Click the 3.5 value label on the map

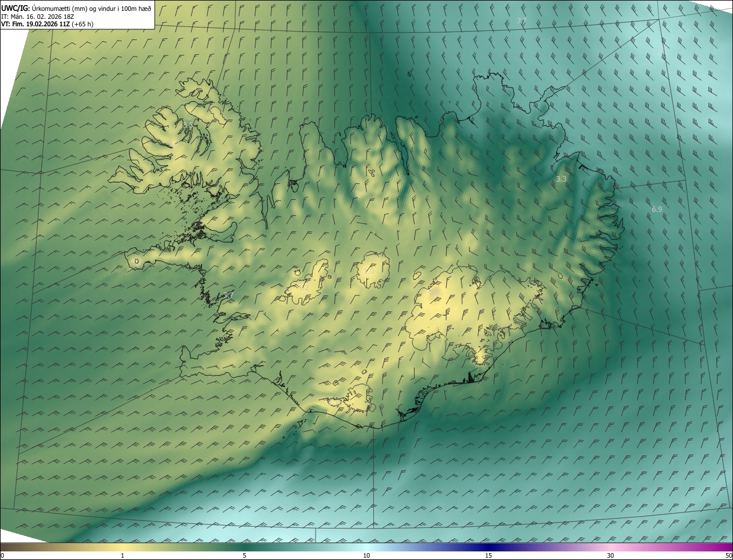(188, 124)
